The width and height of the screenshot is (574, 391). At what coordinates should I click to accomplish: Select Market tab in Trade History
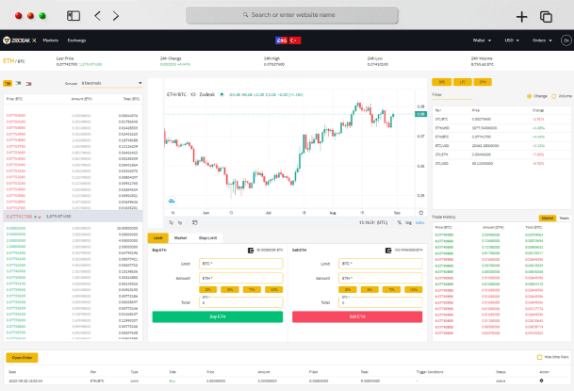[547, 218]
